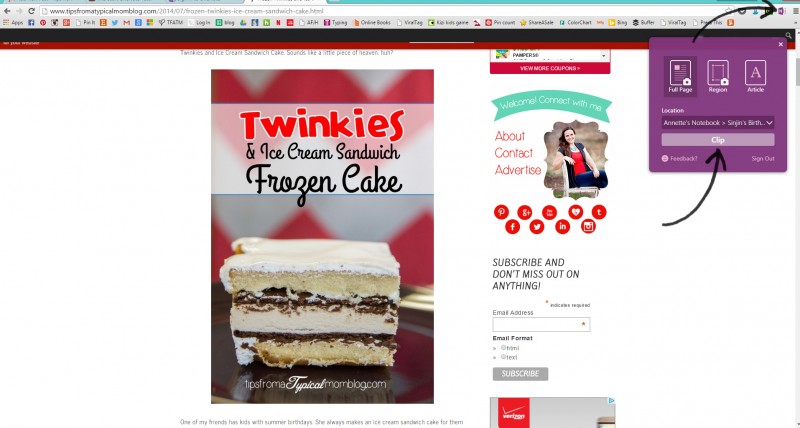The width and height of the screenshot is (800, 428).
Task: Open the Buffer bookmark
Action: (643, 22)
